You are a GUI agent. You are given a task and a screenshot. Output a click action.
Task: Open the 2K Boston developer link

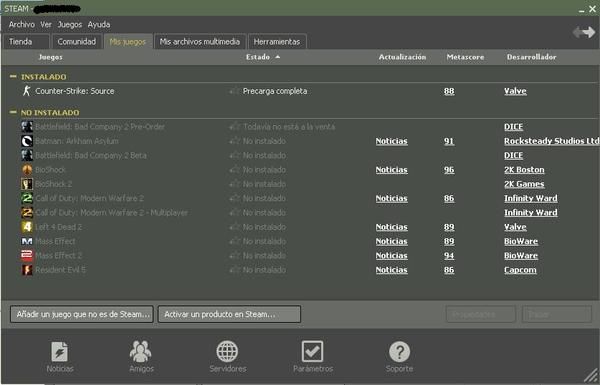point(524,170)
